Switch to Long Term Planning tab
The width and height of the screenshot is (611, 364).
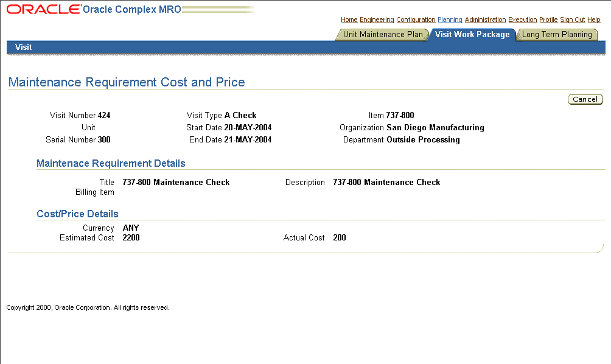pyautogui.click(x=557, y=34)
